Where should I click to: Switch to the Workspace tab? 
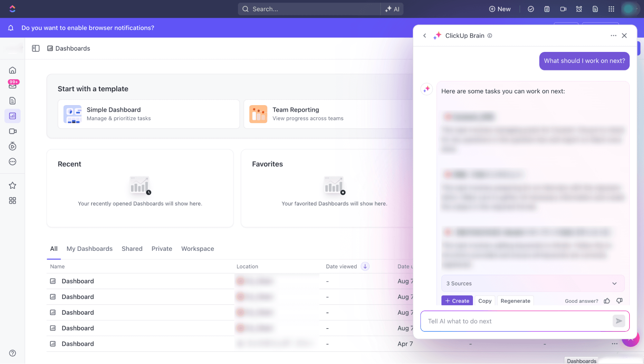tap(197, 249)
